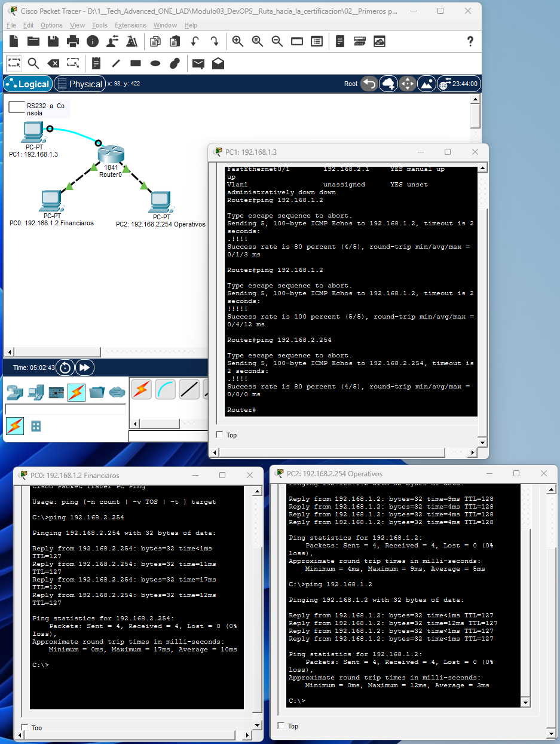Click PC1 192.168.1.3 in the topology
Image resolution: width=560 pixels, height=744 pixels.
click(33, 132)
